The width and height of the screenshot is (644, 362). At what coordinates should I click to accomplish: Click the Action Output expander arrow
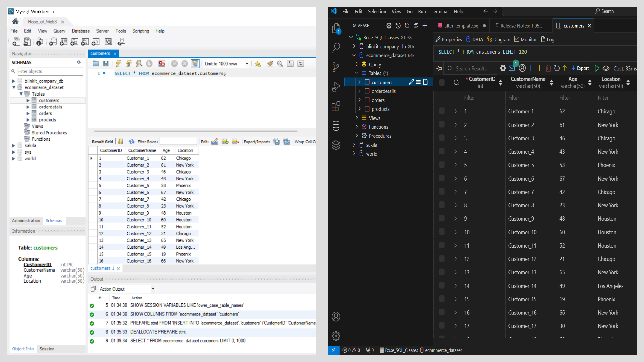pos(153,289)
